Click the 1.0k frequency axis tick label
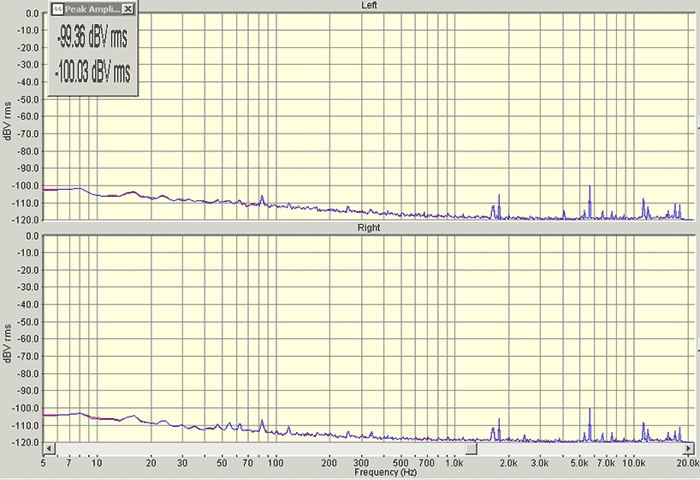Viewport: 700px width, 480px height. (x=454, y=463)
